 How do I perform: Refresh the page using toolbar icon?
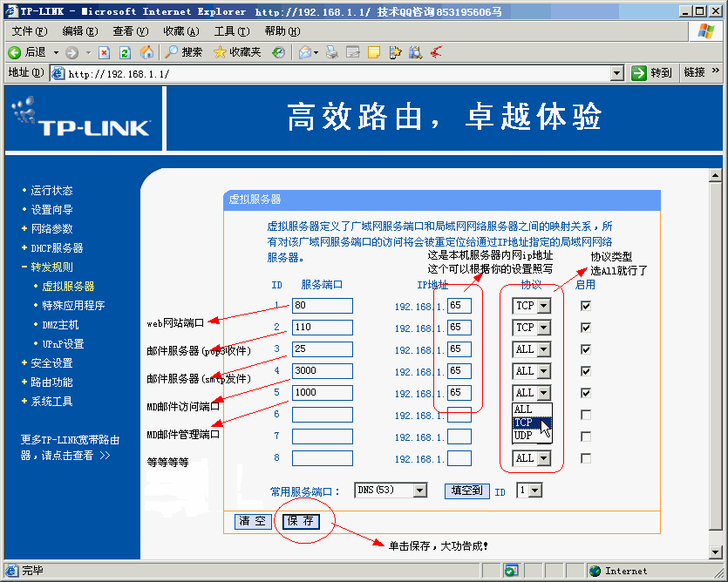click(125, 52)
